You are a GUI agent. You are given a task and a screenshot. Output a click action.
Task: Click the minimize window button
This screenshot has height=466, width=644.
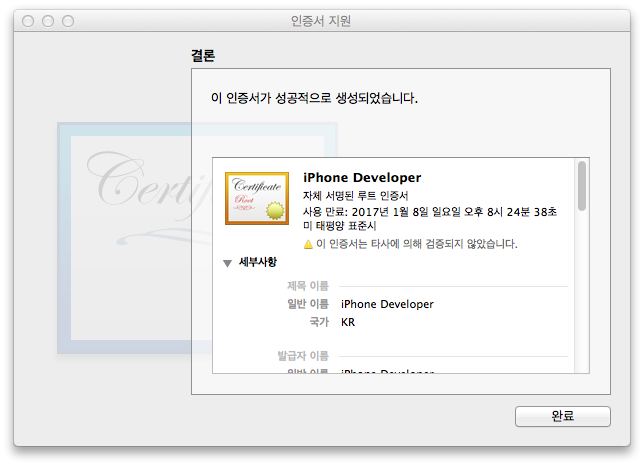[x=48, y=21]
